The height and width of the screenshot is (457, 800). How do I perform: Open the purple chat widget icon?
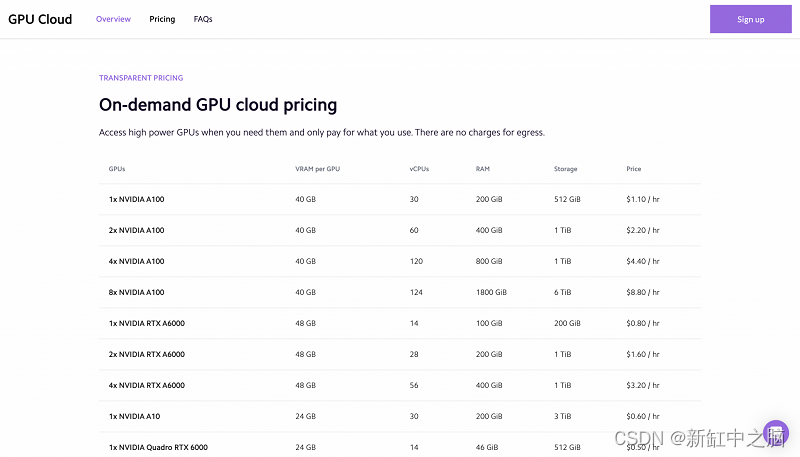(776, 433)
